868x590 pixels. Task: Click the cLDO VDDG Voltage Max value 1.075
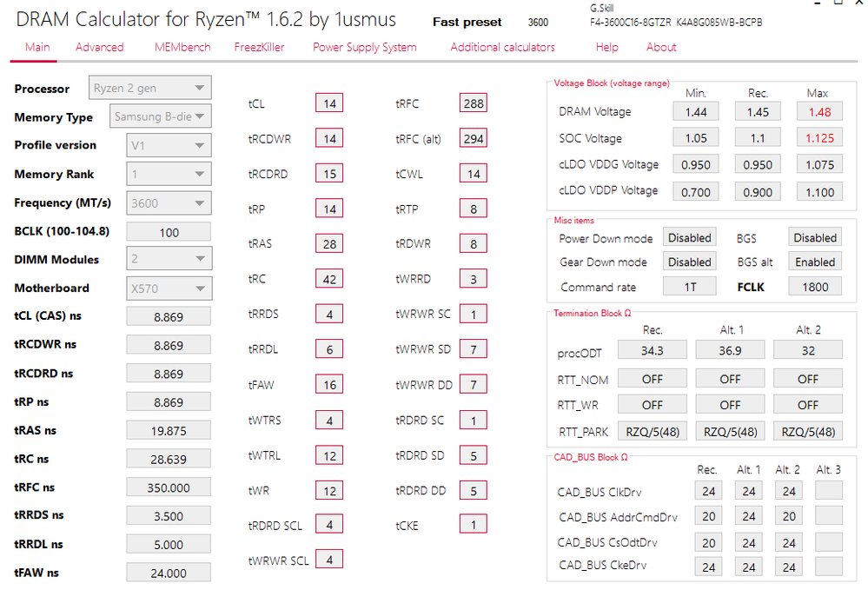point(819,164)
